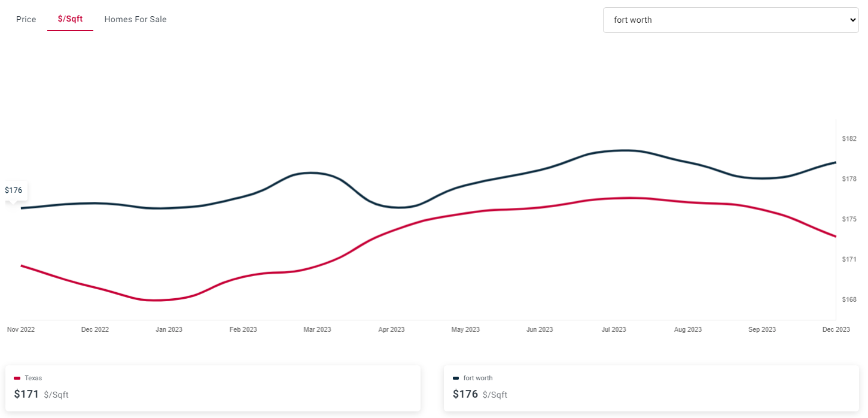Click the $176 $/Sqft fort worth value

click(x=480, y=395)
